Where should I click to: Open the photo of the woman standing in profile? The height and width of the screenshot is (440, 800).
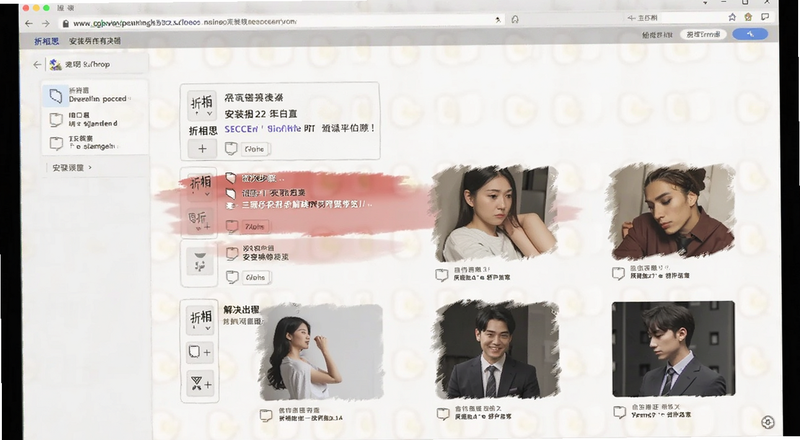pyautogui.click(x=320, y=353)
